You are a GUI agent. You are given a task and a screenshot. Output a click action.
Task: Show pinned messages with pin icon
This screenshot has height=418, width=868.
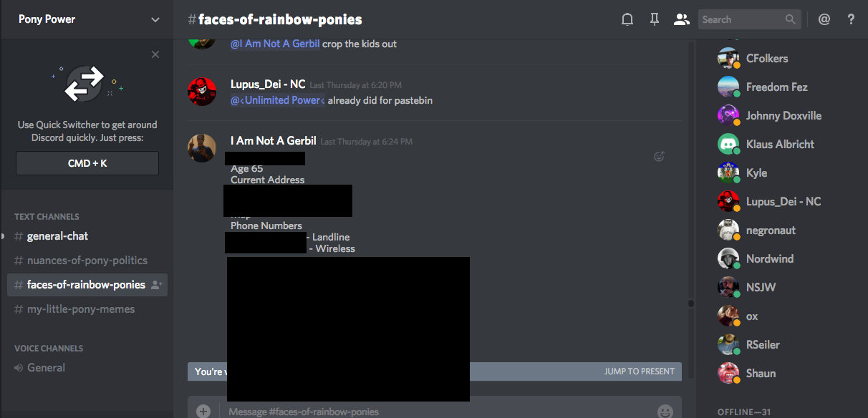tap(654, 19)
